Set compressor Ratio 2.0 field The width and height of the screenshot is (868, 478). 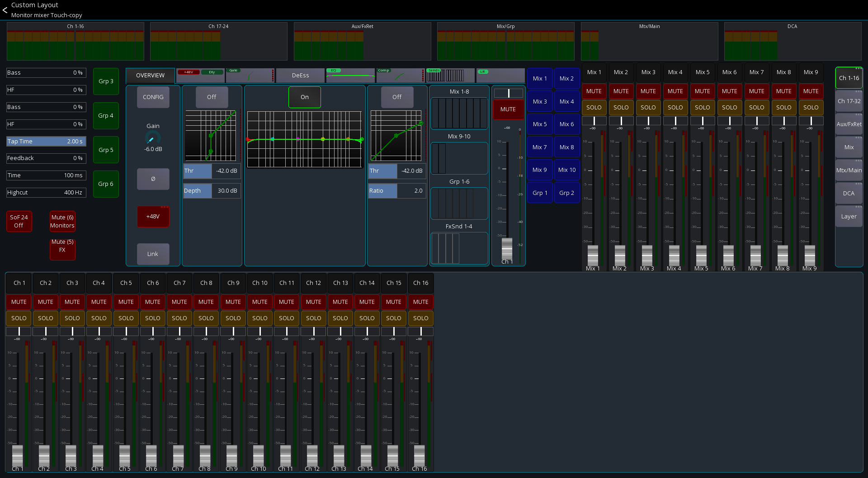[x=397, y=191]
